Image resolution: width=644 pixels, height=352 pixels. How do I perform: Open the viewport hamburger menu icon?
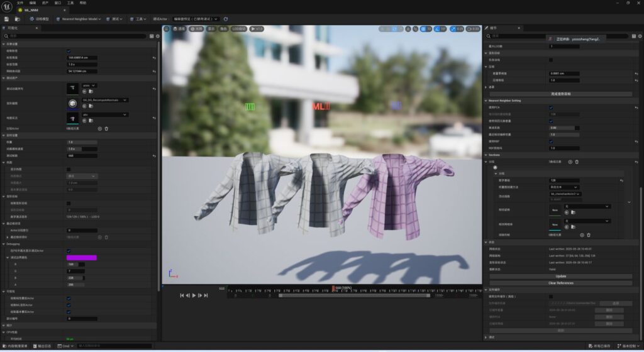point(167,29)
